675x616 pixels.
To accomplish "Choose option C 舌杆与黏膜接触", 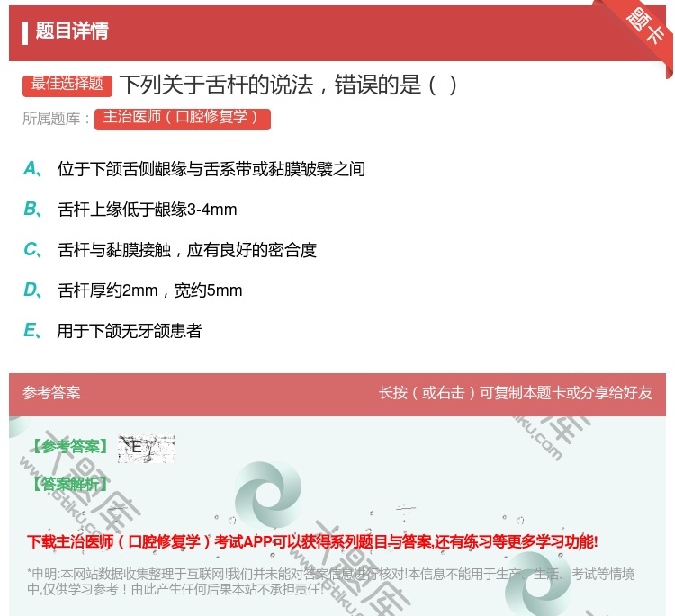I will (x=170, y=250).
